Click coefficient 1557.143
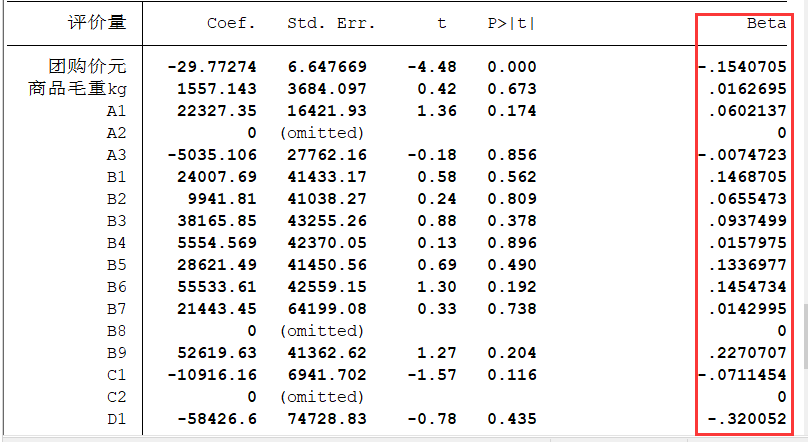Viewport: 808px width, 442px height. click(216, 89)
